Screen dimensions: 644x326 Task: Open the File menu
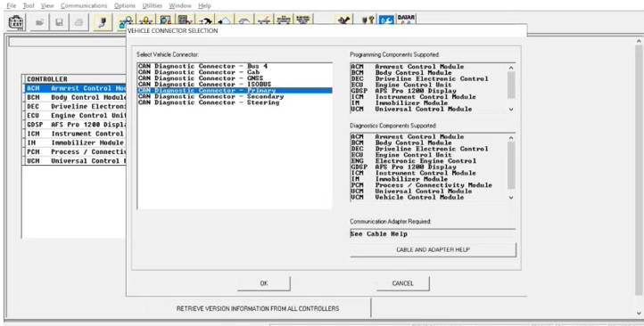pos(11,5)
